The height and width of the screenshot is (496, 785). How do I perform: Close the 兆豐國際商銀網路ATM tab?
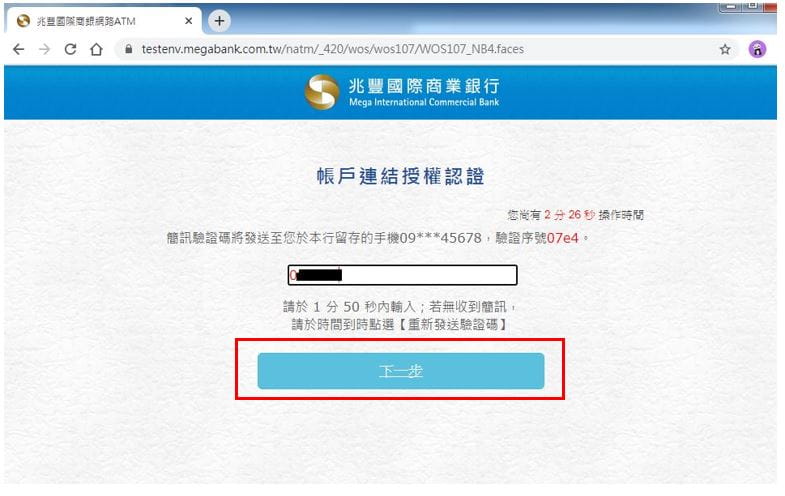point(189,21)
